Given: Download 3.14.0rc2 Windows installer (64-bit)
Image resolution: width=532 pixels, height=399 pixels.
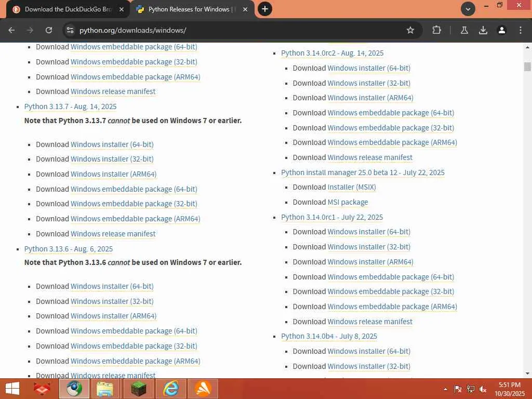Looking at the screenshot, I should point(369,68).
